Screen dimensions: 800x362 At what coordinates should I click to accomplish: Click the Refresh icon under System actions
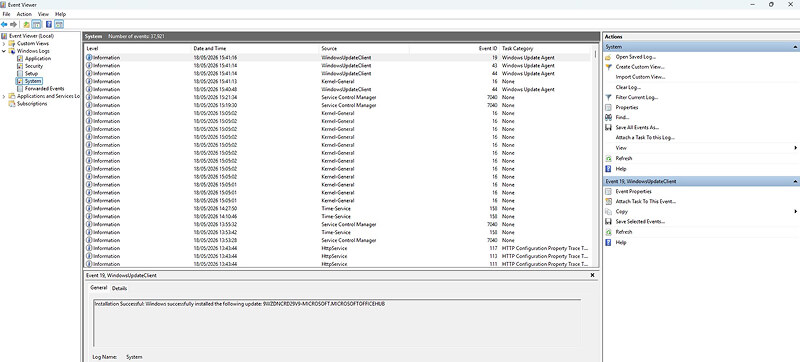coord(608,159)
